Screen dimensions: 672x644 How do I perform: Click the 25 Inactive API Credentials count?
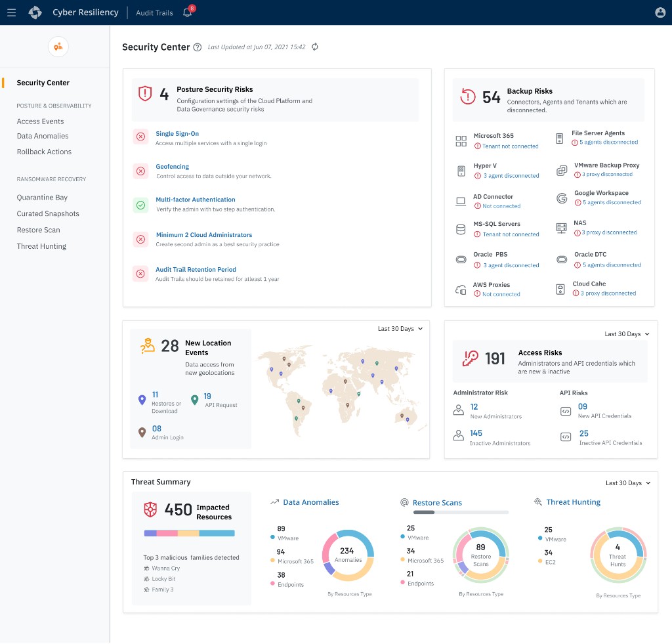click(x=583, y=434)
